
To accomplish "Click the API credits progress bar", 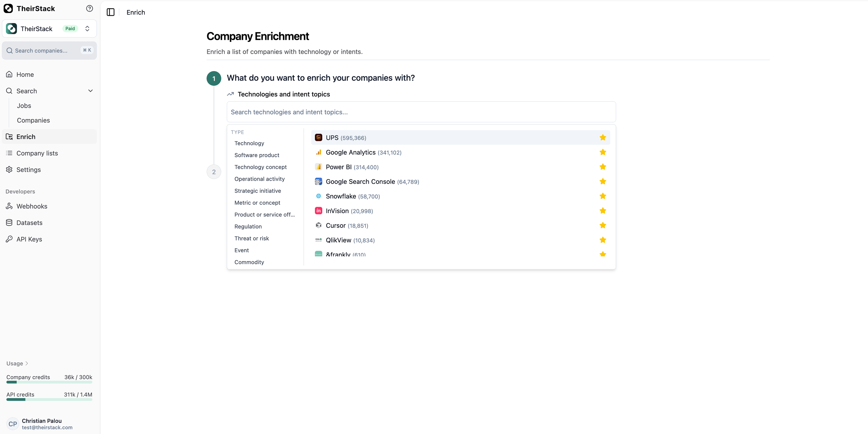I will pos(49,400).
